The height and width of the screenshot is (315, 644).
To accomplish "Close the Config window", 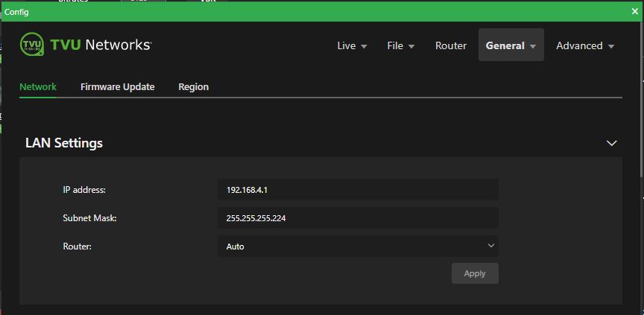I will (x=634, y=11).
